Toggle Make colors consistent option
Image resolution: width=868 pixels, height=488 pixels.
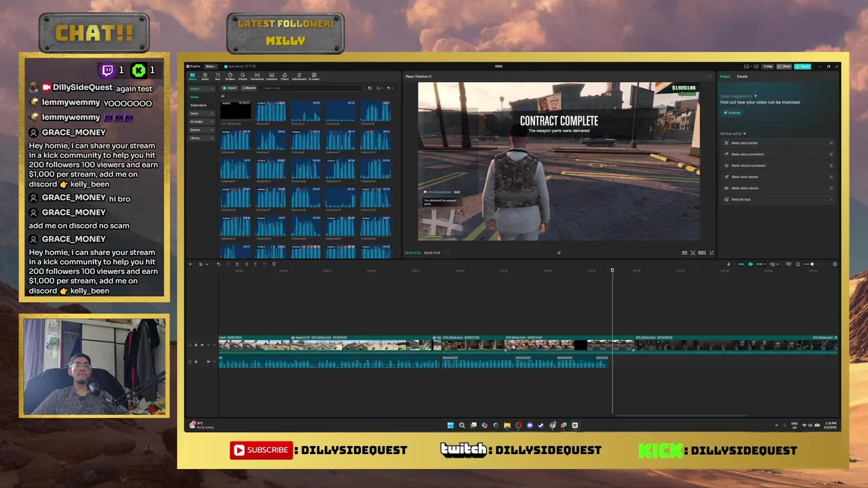tap(831, 155)
